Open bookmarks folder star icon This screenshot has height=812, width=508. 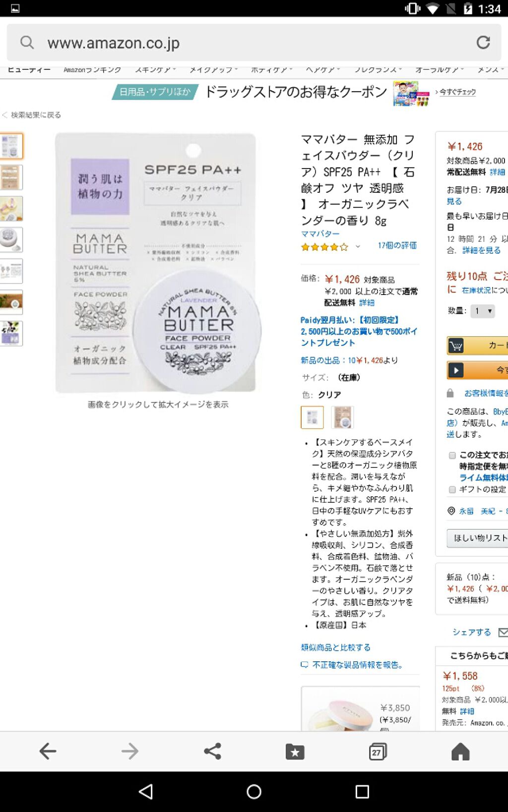pos(295,752)
